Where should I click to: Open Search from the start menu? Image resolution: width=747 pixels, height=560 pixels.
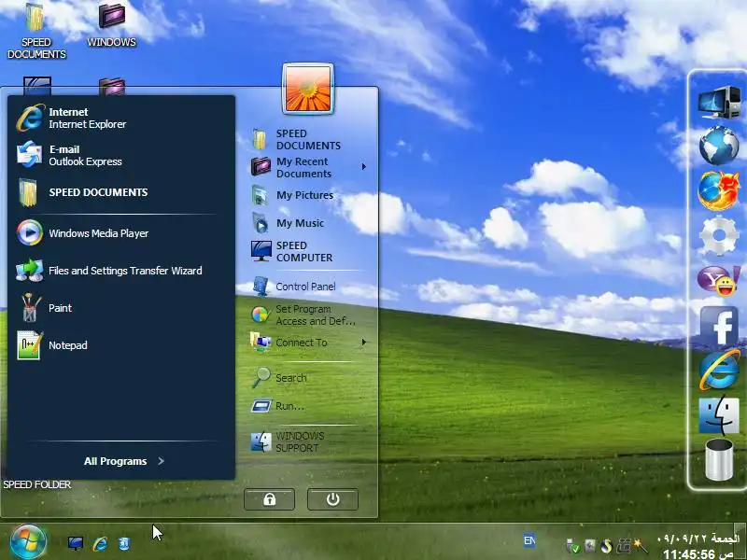pos(279,378)
